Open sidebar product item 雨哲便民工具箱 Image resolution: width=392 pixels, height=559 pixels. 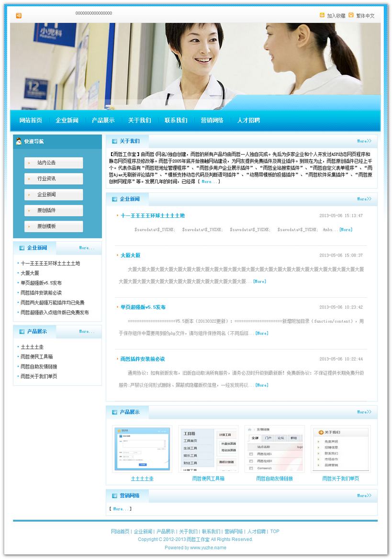point(37,357)
